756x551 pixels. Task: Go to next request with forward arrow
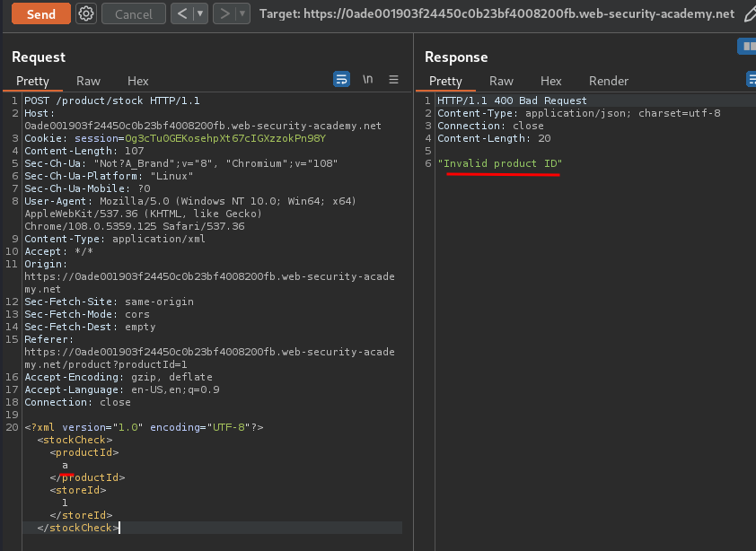tap(224, 14)
